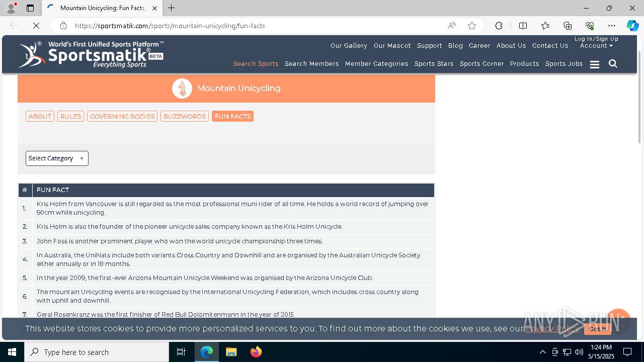The width and height of the screenshot is (644, 362).
Task: Open the Extensions puzzle icon
Action: coord(499,26)
